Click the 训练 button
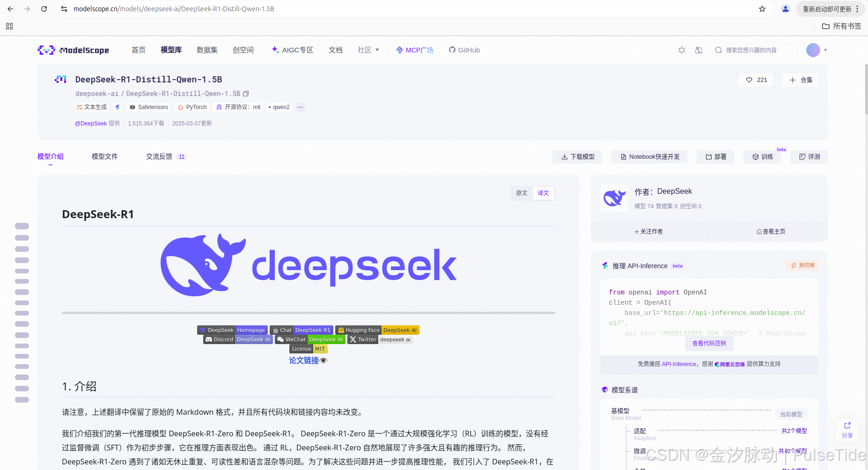868x470 pixels. point(762,157)
